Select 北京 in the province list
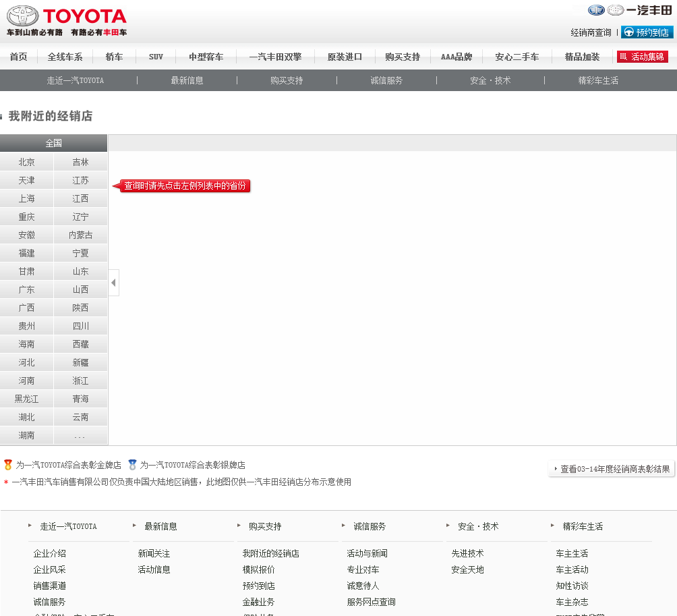Viewport: 677px width, 616px height. click(x=26, y=162)
